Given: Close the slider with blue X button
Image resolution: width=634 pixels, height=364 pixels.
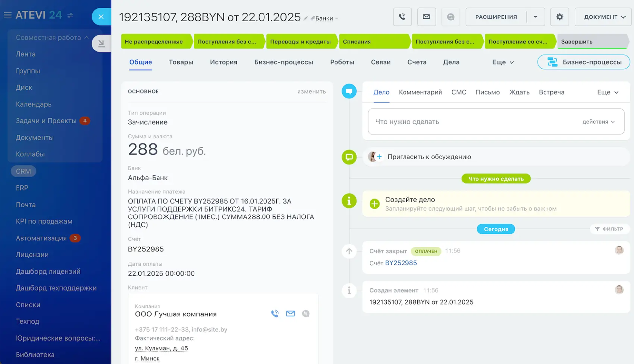Looking at the screenshot, I should click(x=101, y=17).
